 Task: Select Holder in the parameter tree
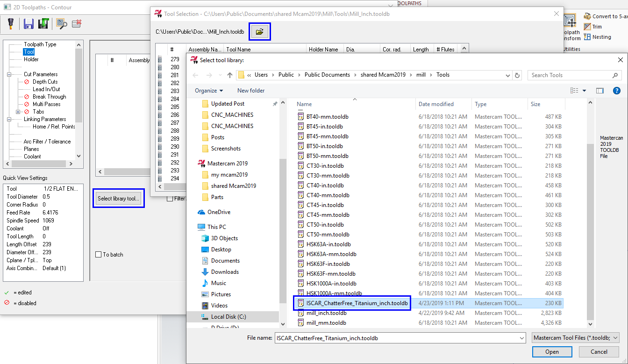point(31,59)
